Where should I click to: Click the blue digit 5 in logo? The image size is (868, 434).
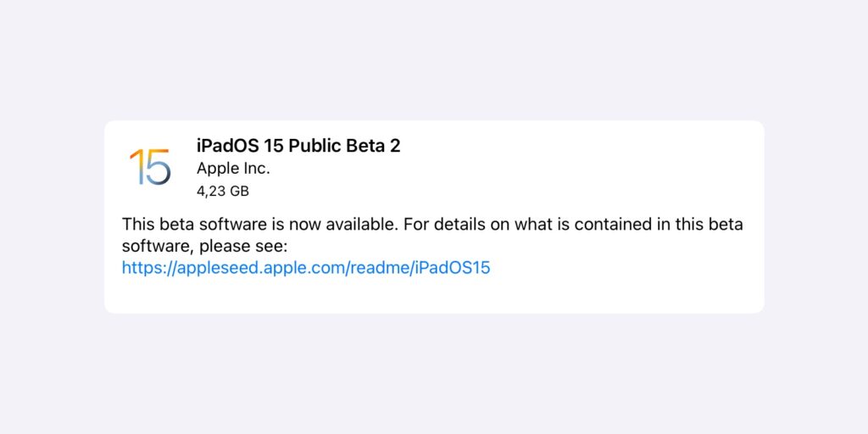pos(158,167)
